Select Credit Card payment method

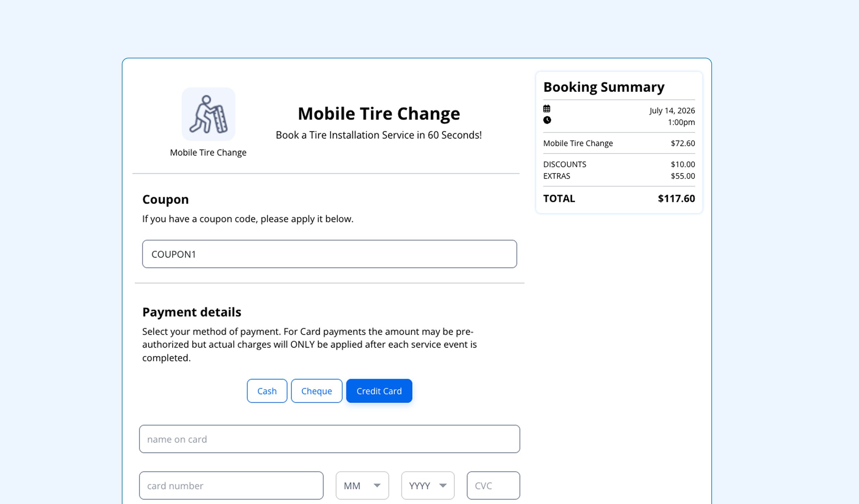tap(379, 391)
